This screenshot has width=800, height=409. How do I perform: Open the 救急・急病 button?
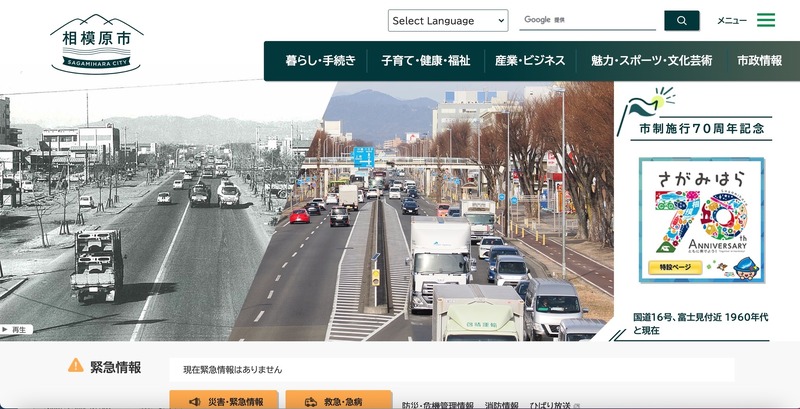339,401
